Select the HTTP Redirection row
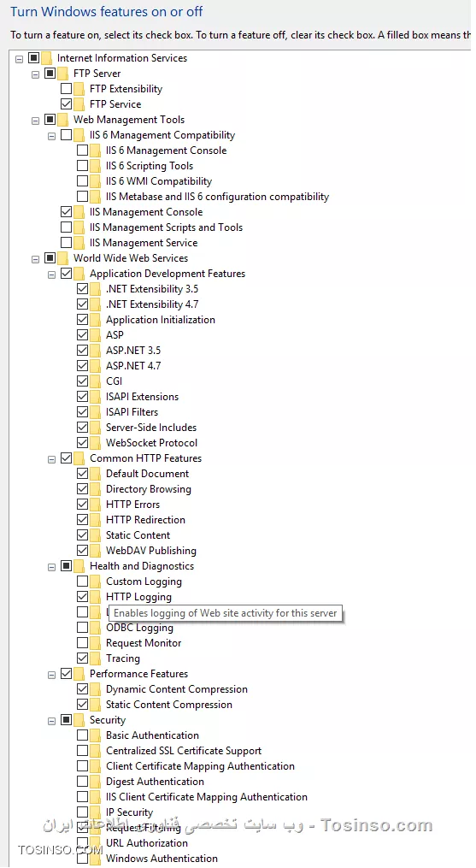Viewport: 476px width, 868px height. point(145,520)
